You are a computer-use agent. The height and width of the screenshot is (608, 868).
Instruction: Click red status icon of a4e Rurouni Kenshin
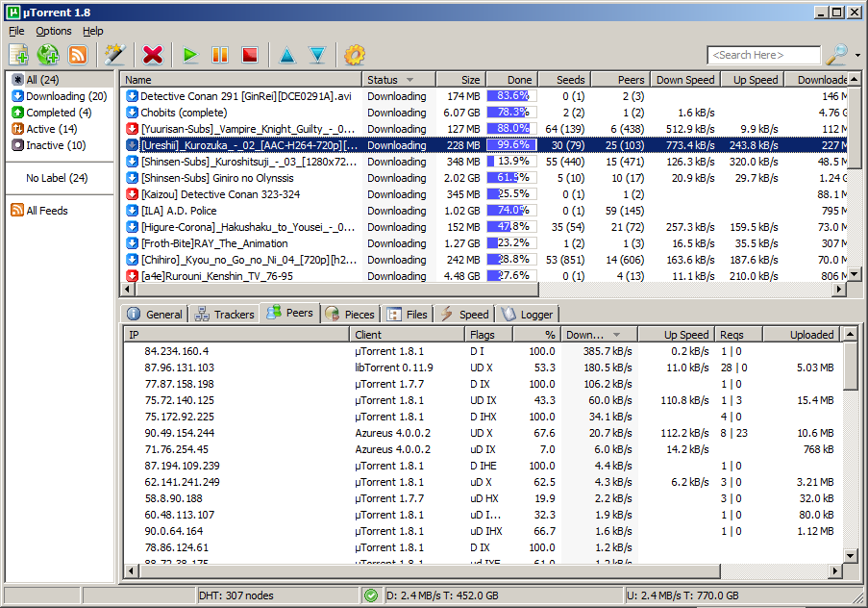click(x=132, y=276)
